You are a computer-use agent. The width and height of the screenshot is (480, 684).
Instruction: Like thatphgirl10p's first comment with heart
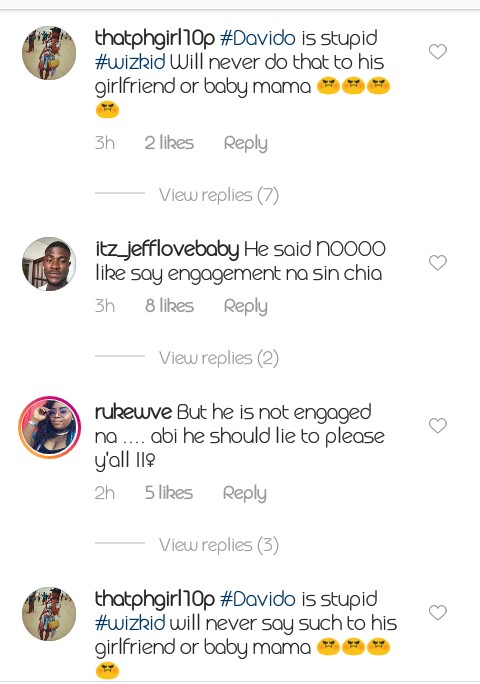(x=438, y=51)
